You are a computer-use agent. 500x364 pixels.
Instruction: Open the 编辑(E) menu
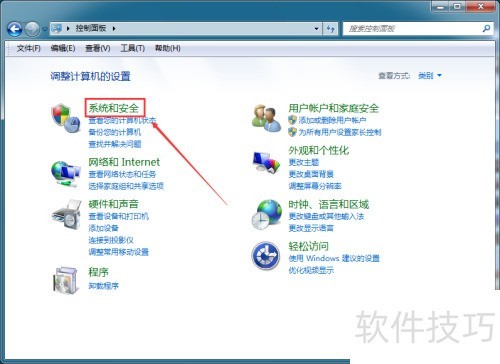(63, 48)
